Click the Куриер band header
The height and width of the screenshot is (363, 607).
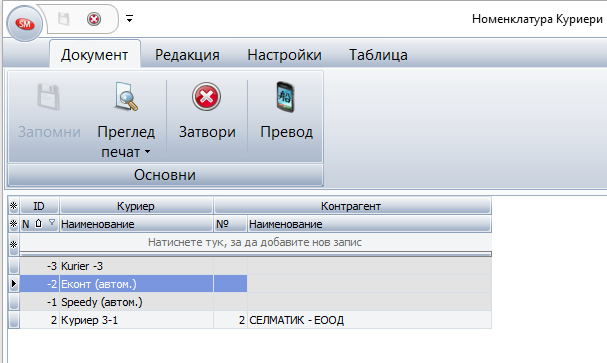tap(136, 206)
